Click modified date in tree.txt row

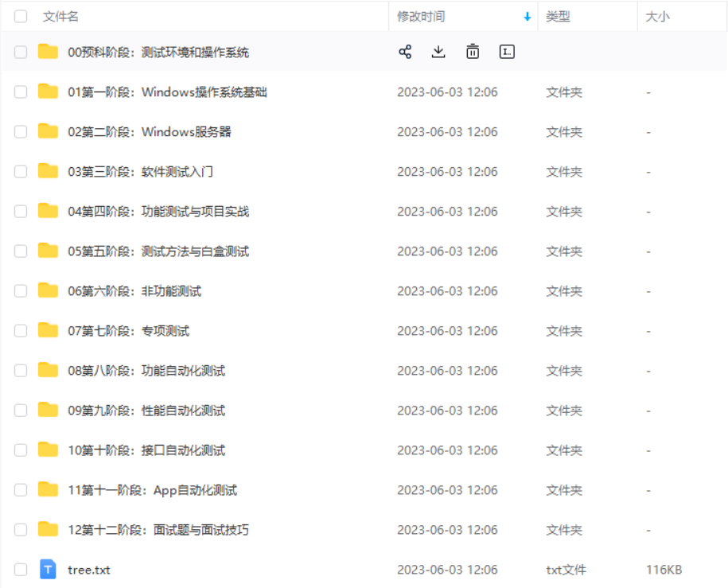[447, 570]
